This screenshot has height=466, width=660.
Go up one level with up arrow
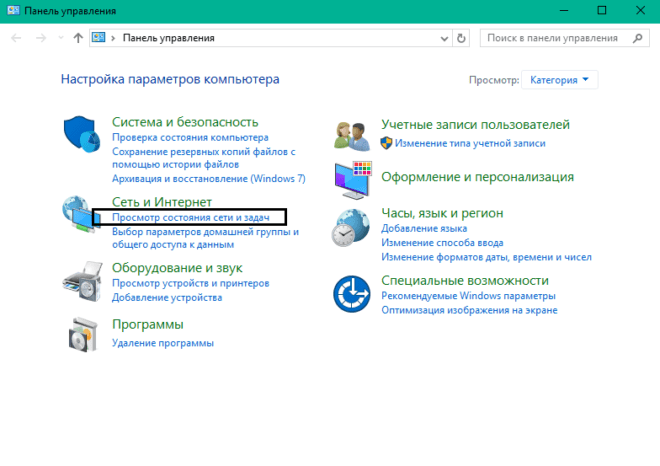(x=78, y=38)
